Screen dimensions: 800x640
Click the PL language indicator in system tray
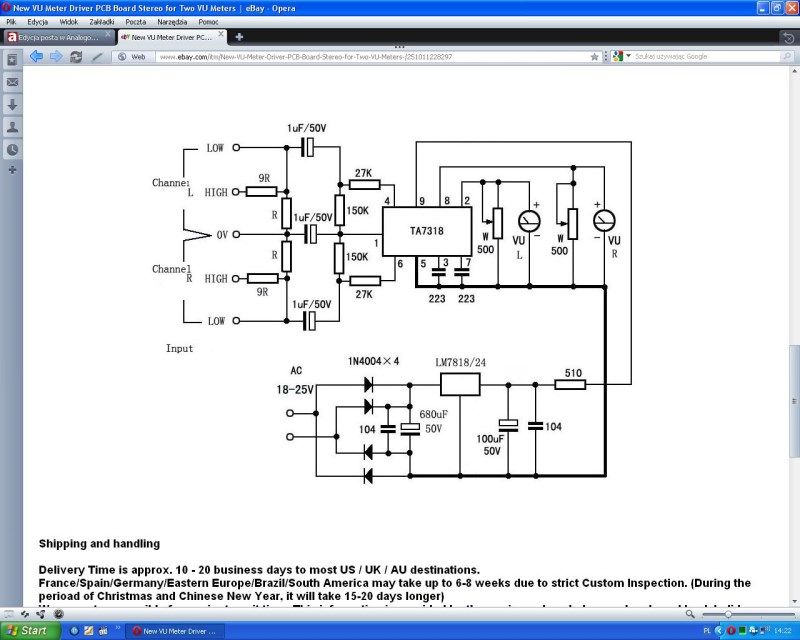click(707, 631)
